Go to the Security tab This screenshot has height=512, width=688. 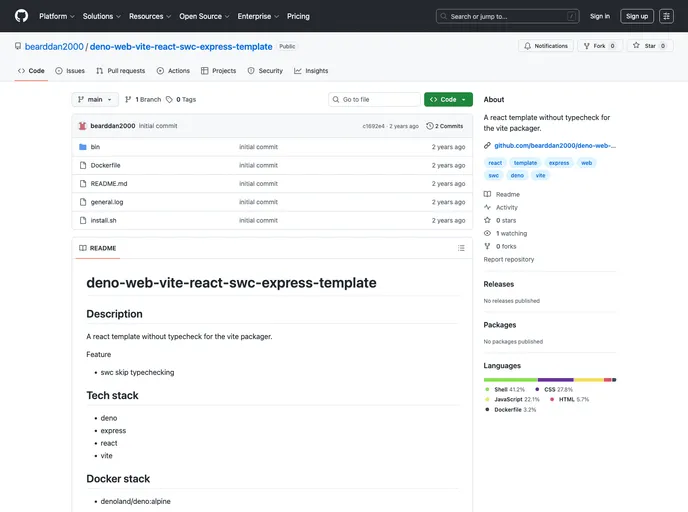click(x=265, y=71)
